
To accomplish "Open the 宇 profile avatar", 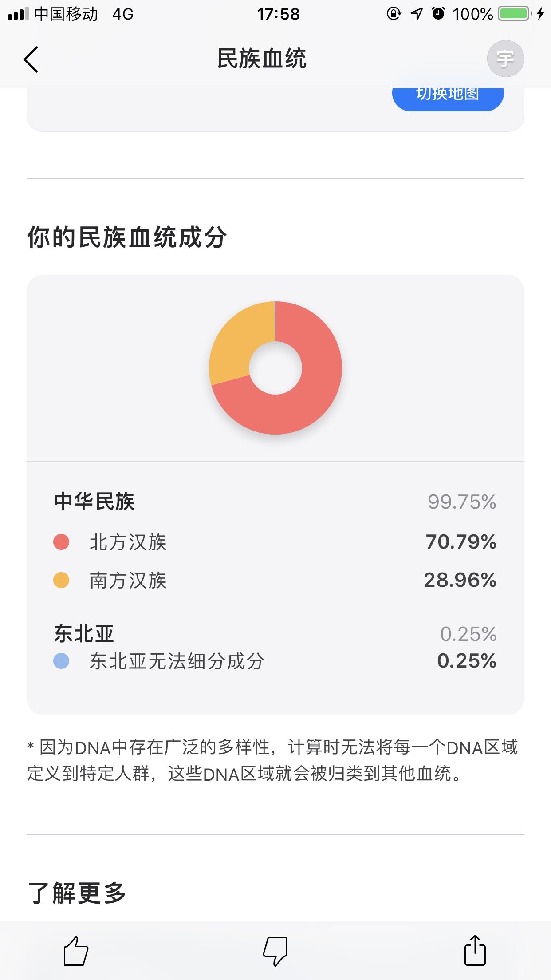I will pos(505,59).
